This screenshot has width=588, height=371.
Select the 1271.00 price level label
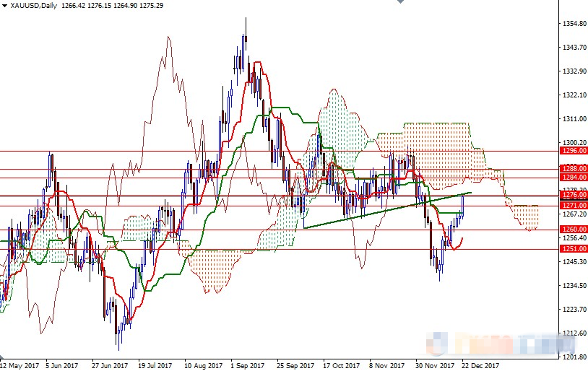(574, 206)
